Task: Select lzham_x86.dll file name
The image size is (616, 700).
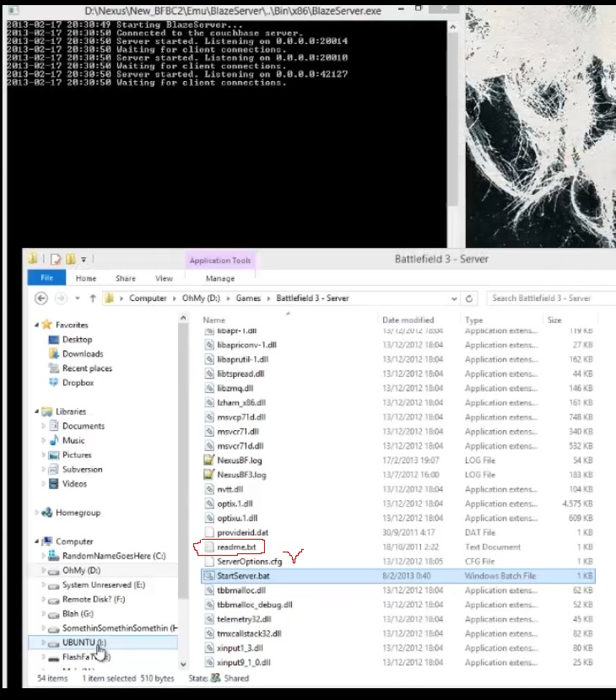Action: [241, 402]
